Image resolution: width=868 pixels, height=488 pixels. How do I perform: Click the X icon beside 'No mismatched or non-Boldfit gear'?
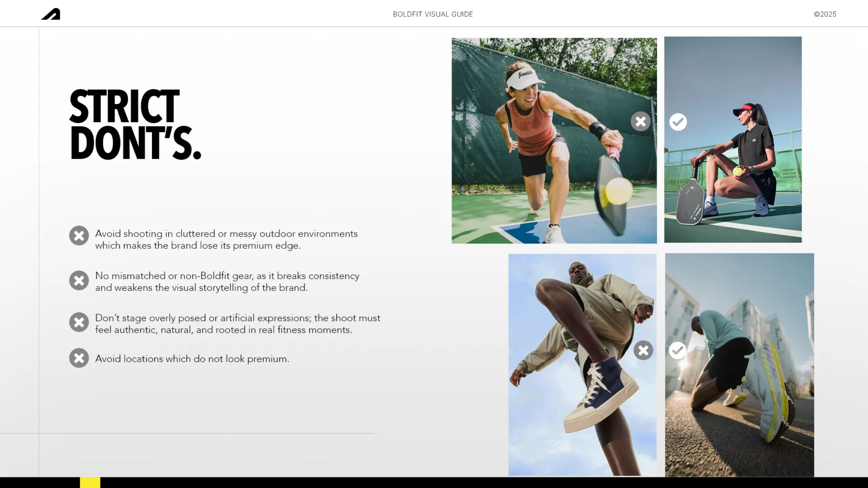point(79,281)
